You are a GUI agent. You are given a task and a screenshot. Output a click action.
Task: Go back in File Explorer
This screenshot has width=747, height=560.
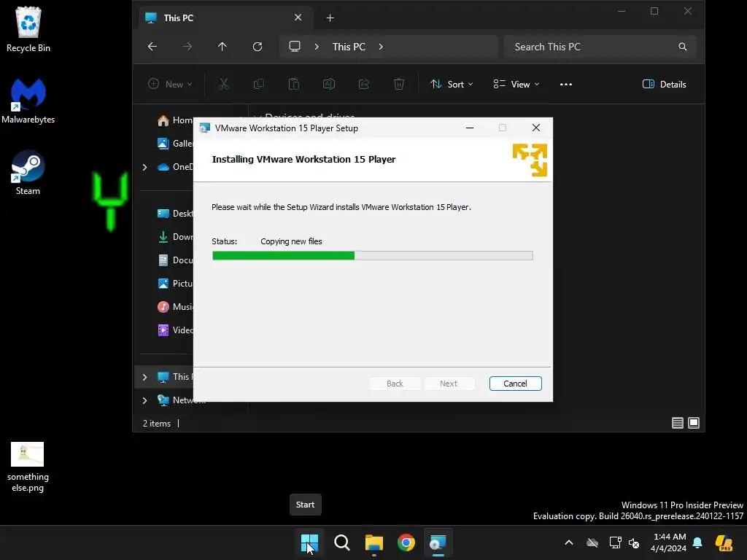pos(152,47)
